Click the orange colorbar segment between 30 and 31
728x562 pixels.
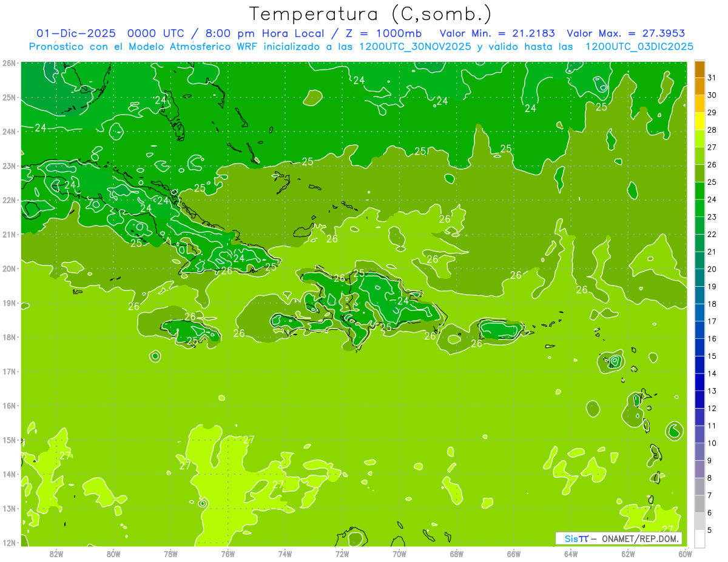[699, 87]
